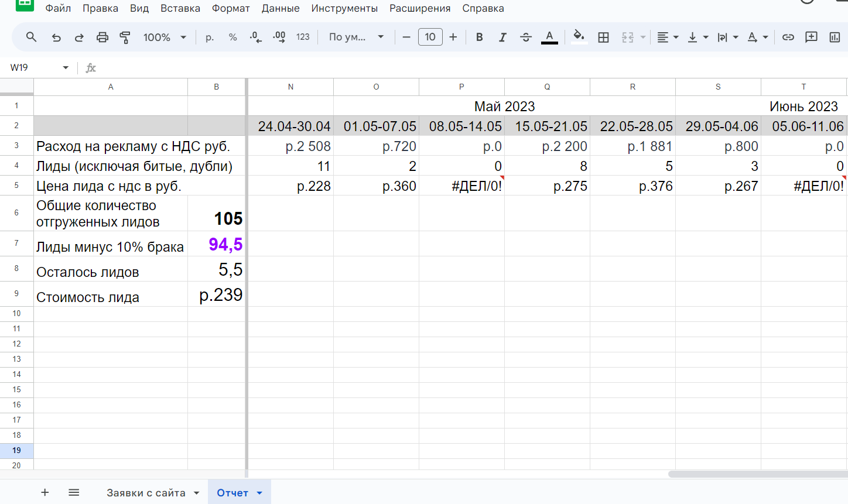Open the Заявки с сайта tab options arrow
848x504 pixels.
(196, 493)
